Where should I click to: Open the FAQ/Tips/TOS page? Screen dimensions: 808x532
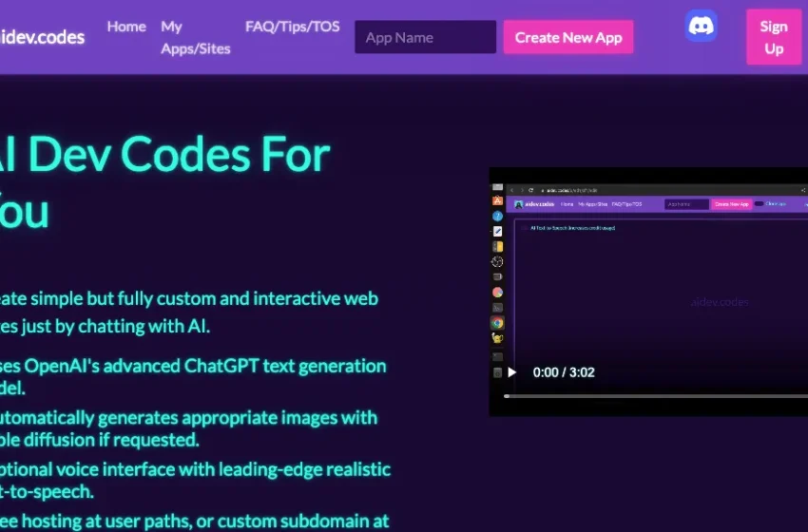pyautogui.click(x=292, y=27)
